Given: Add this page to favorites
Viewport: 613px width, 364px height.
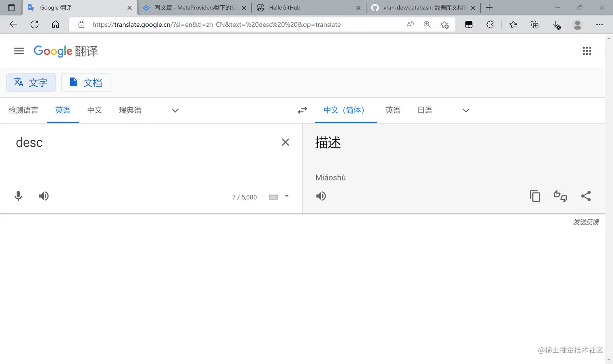Looking at the screenshot, I should coord(445,24).
